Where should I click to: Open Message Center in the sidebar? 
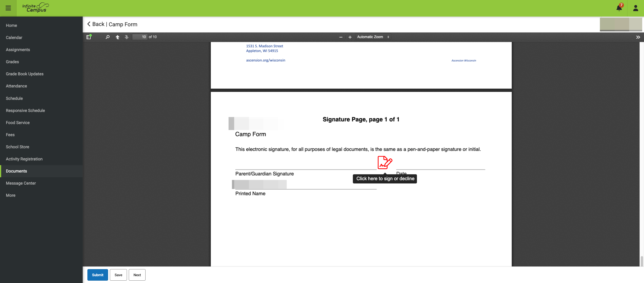pos(41,183)
